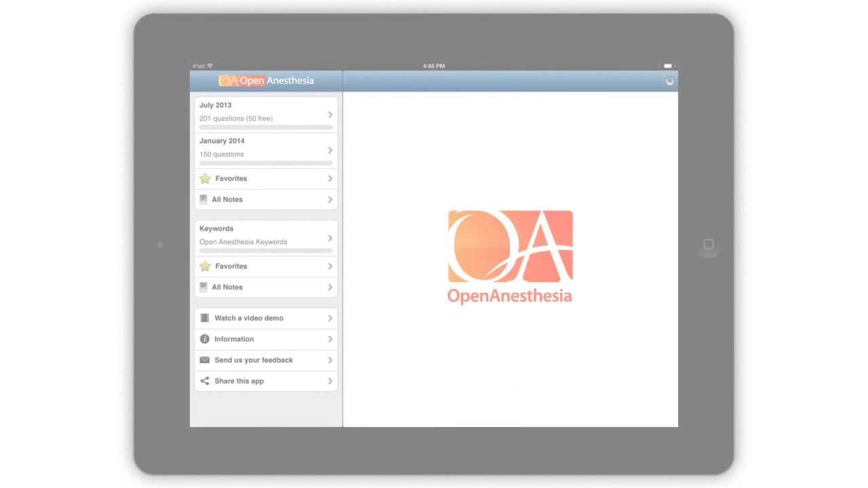Viewport: 868px width, 488px height.
Task: Click the text '201 questions (50 free)'
Action: (x=236, y=119)
